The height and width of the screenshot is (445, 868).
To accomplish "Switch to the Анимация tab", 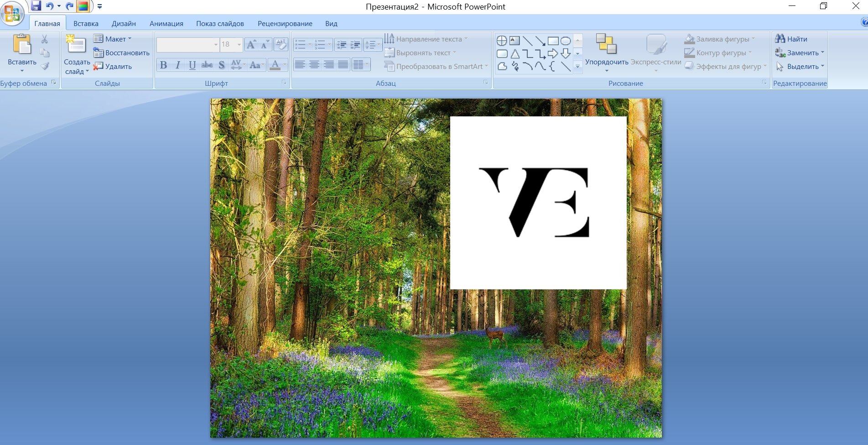I will (166, 23).
